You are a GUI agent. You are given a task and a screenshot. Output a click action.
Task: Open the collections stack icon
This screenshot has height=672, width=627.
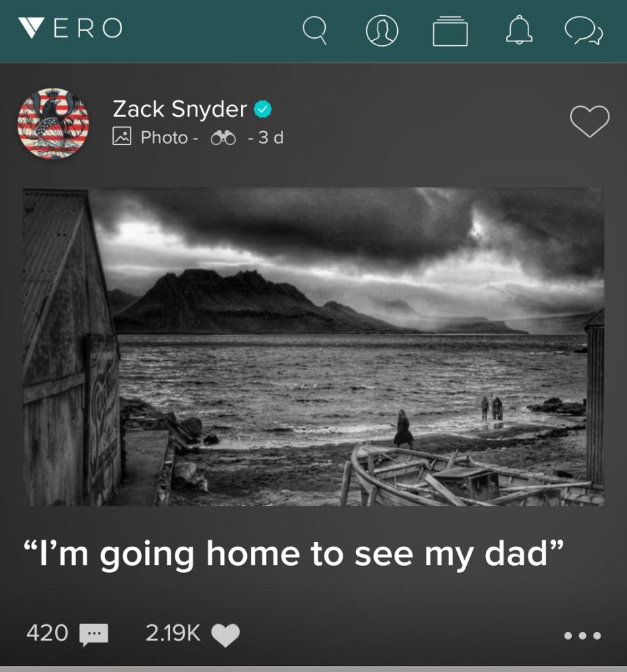[x=450, y=31]
